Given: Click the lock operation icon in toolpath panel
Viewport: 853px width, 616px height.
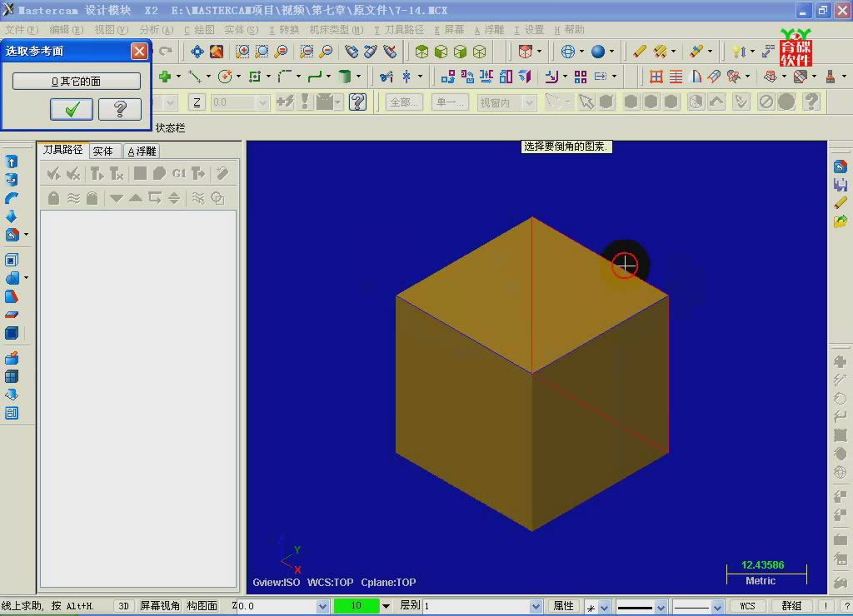Looking at the screenshot, I should (x=53, y=198).
